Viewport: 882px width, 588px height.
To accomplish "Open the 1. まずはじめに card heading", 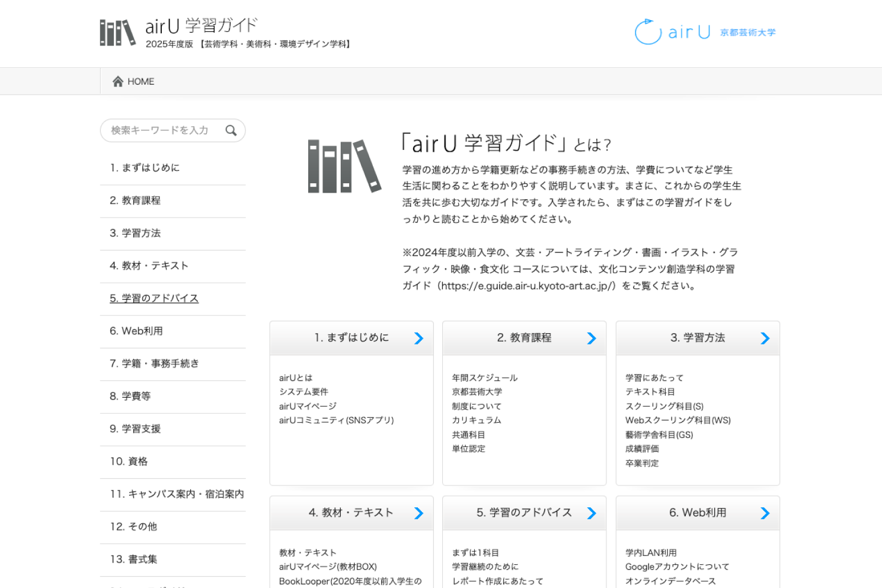I will pos(351,338).
